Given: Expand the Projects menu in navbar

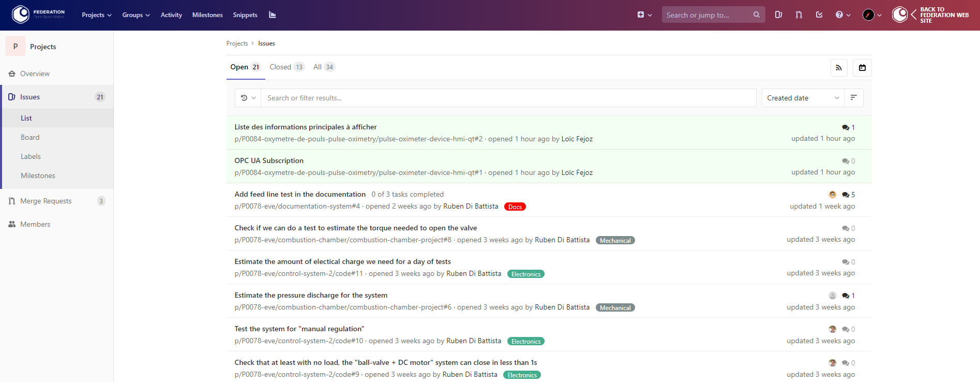Looking at the screenshot, I should click(96, 15).
